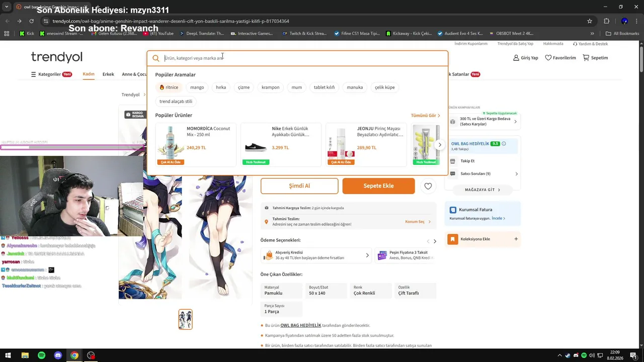Select the Anne & Çocuk tab
This screenshot has height=362, width=644.
point(134,74)
